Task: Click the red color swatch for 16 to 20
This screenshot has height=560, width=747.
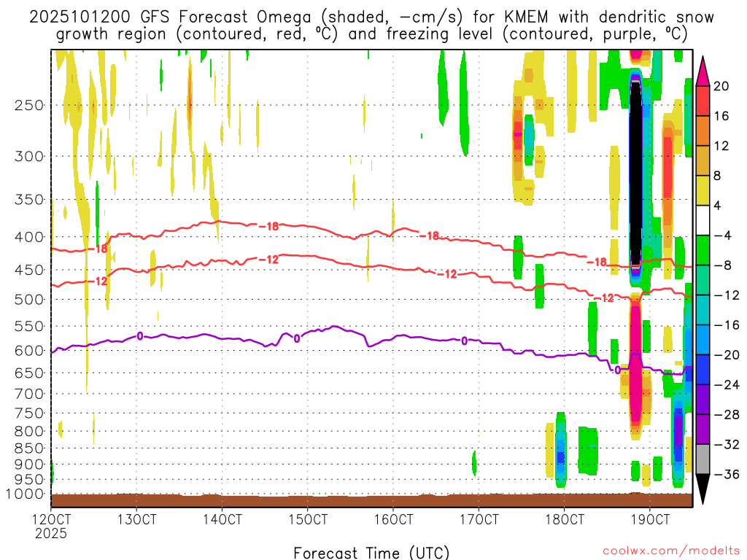Action: tap(703, 101)
